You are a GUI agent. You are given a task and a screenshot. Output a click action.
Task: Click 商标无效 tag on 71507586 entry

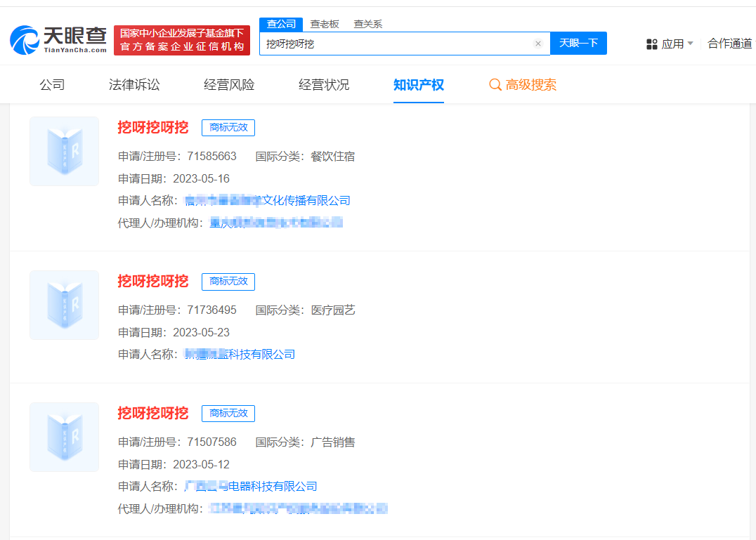tap(228, 414)
